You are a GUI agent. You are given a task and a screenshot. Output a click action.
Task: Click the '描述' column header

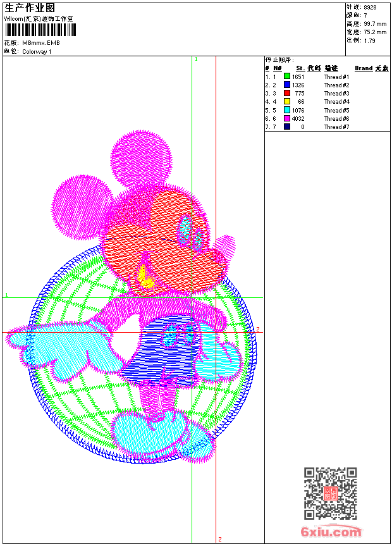point(331,68)
